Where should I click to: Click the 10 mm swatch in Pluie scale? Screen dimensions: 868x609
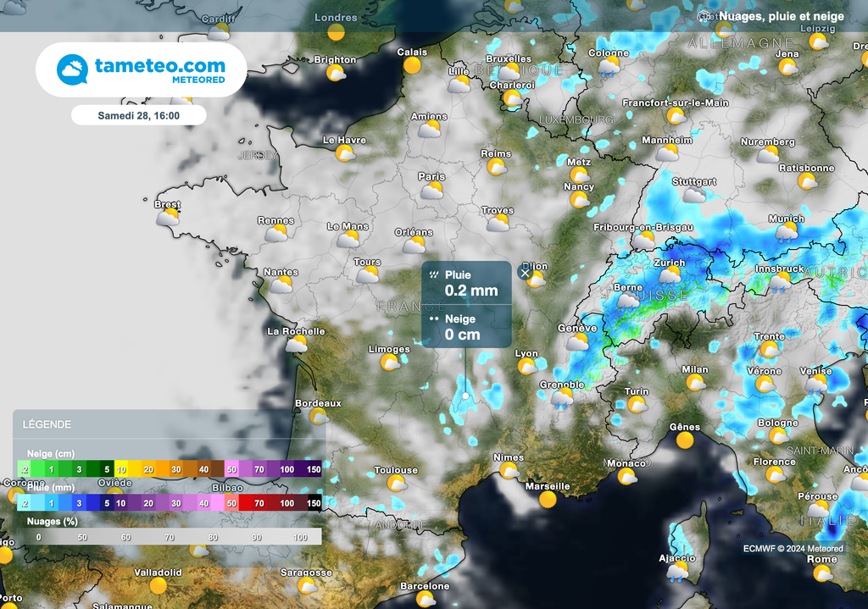coord(122,503)
